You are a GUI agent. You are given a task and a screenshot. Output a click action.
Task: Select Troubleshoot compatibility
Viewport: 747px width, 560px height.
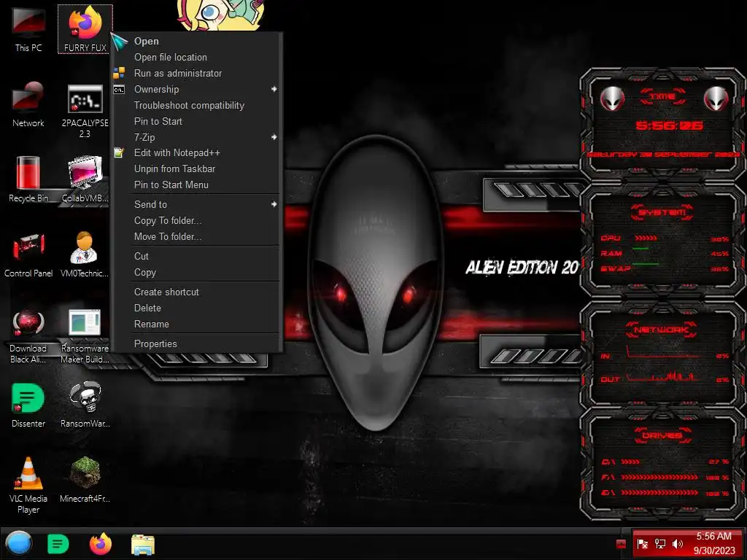(197, 105)
